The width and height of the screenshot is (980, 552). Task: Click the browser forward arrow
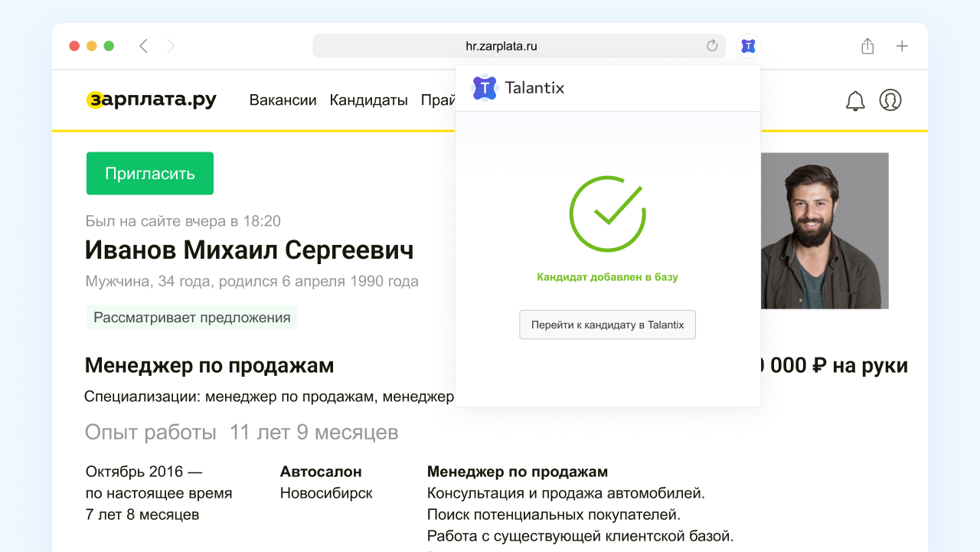171,46
